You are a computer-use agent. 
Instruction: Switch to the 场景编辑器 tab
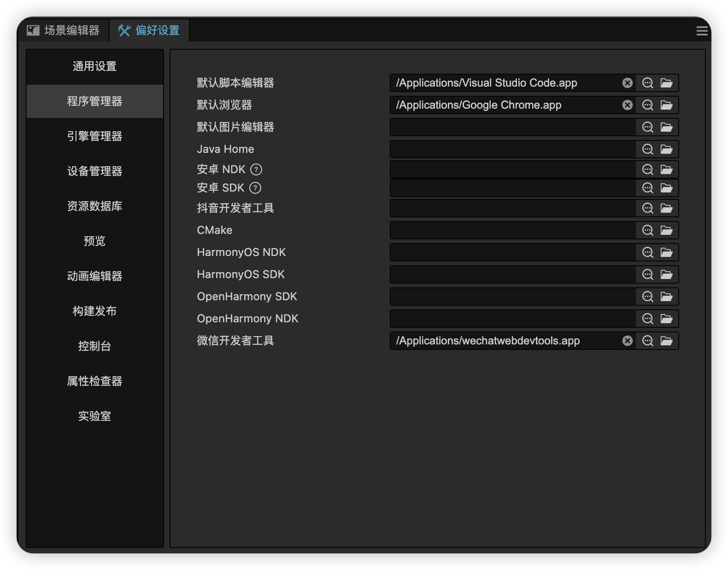(x=64, y=31)
